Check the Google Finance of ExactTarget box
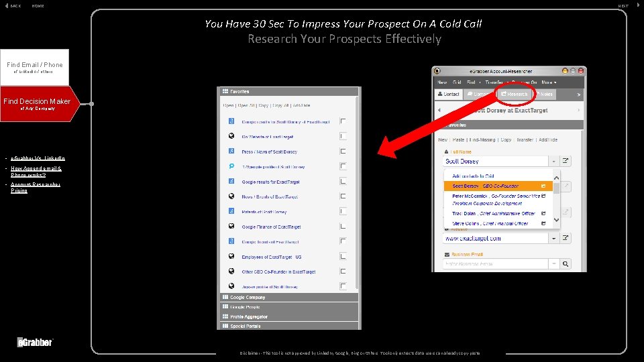This screenshot has width=644, height=362. tap(343, 226)
